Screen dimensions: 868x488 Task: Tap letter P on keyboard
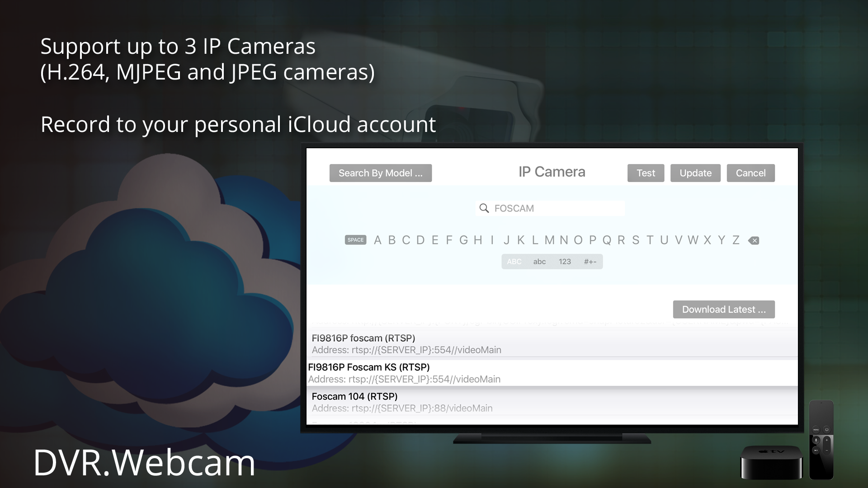click(593, 240)
